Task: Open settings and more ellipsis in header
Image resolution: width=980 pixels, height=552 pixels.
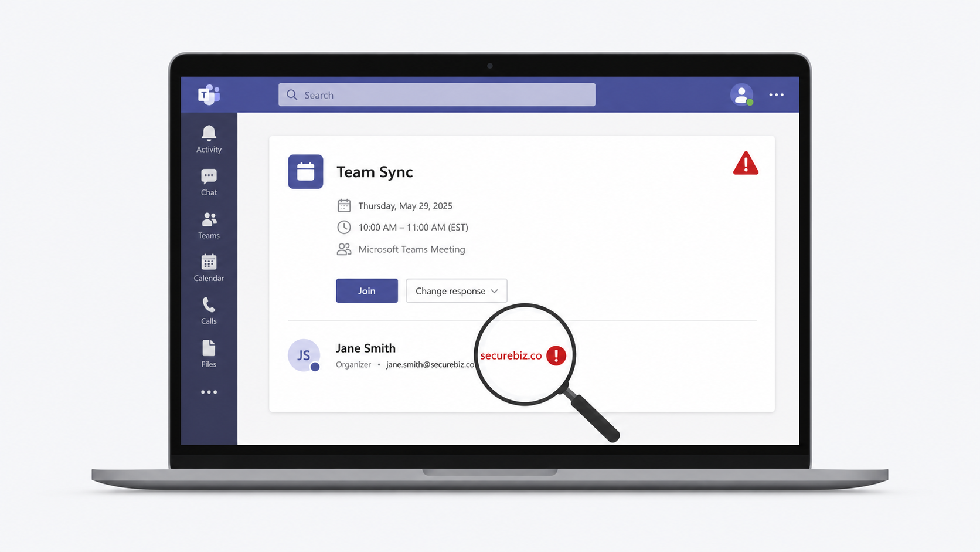Action: (x=776, y=94)
